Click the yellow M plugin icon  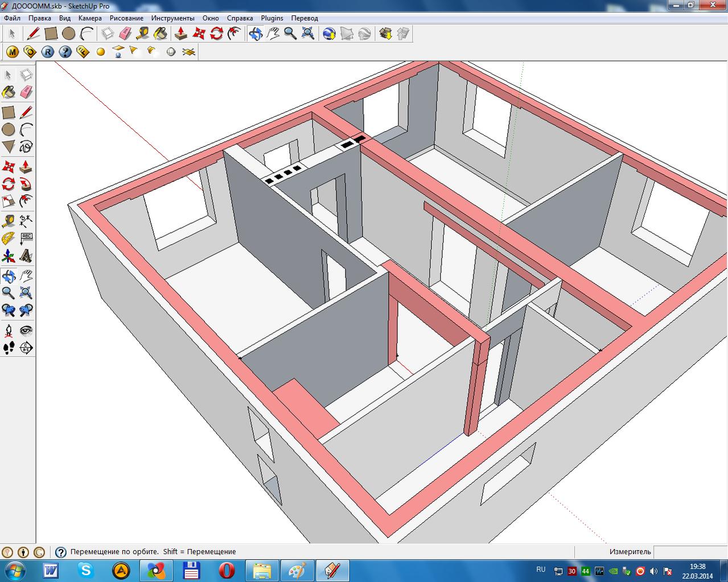click(12, 52)
